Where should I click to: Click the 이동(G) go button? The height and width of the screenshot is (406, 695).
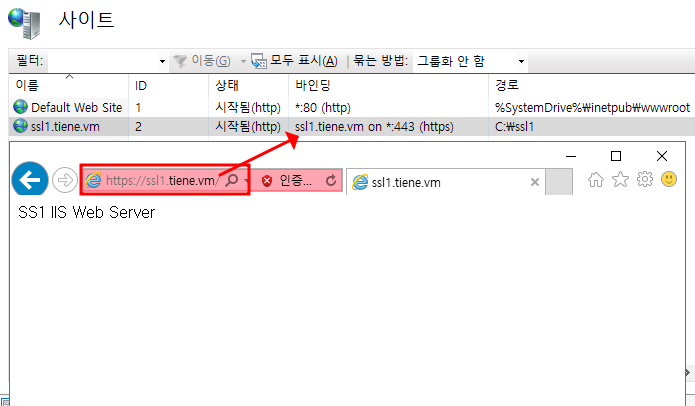tap(202, 61)
